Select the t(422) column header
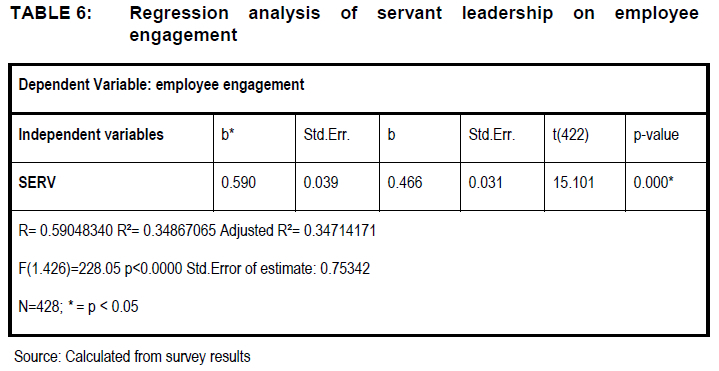719x371 pixels. click(x=570, y=135)
